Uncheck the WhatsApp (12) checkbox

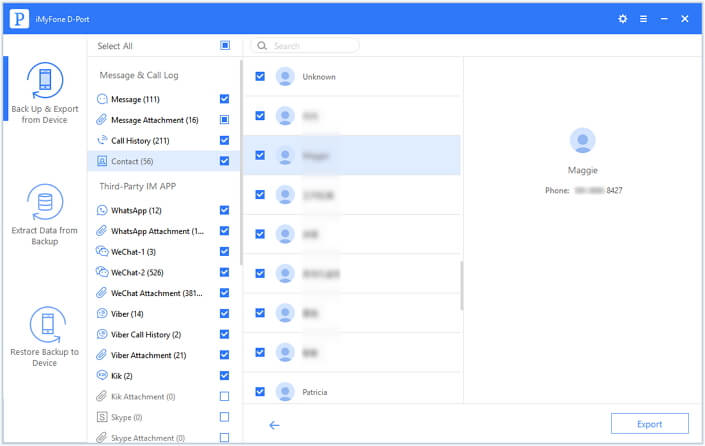224,210
